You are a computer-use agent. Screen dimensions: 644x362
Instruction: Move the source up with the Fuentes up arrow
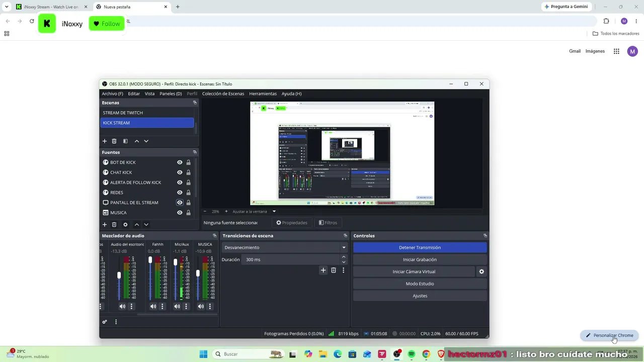click(136, 225)
